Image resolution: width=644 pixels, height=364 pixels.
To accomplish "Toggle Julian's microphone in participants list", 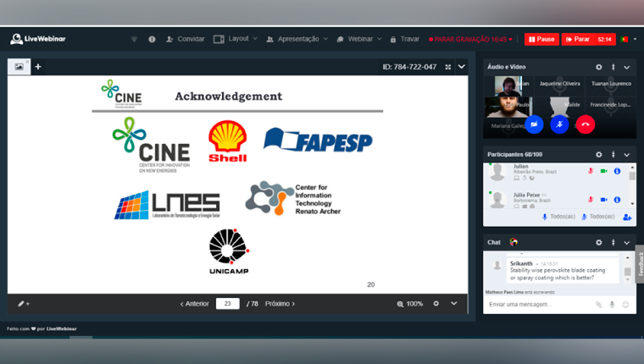I will coord(591,171).
